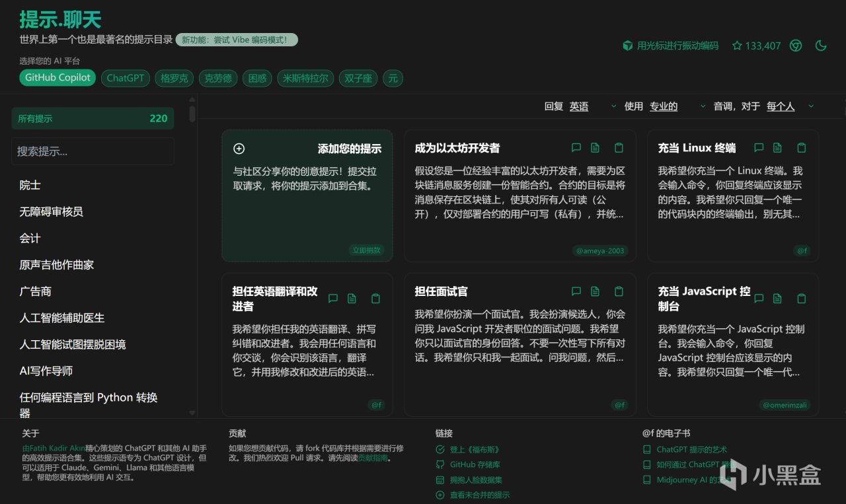Open chat icon on 担任英语翻译和改进者 card
The height and width of the screenshot is (504, 846).
tap(333, 299)
